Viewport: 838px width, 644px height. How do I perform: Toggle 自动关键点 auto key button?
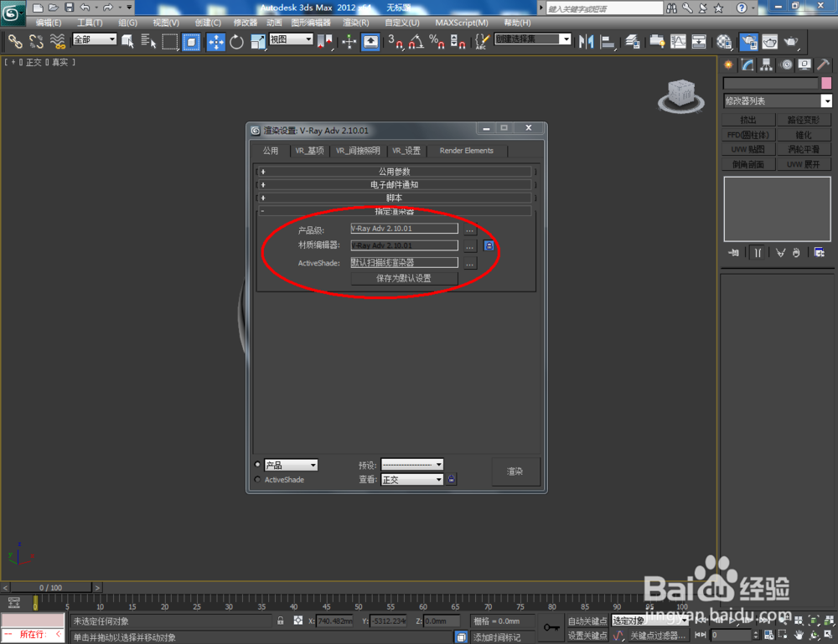pos(587,621)
